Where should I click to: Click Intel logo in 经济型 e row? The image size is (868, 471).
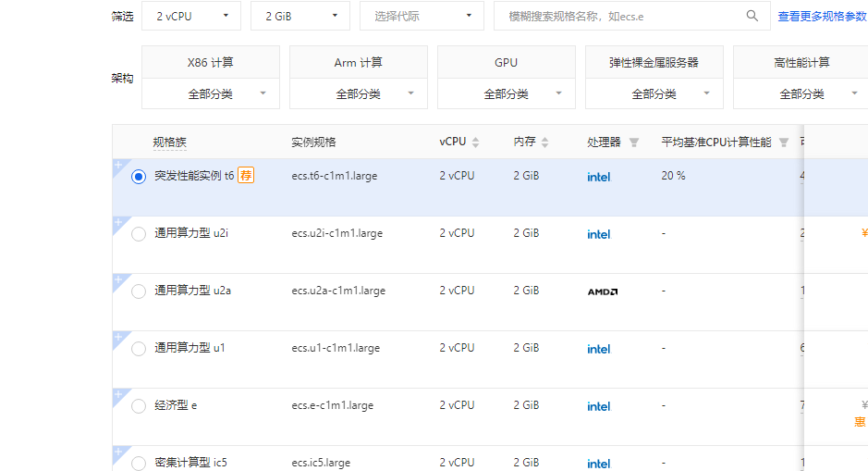(x=598, y=406)
